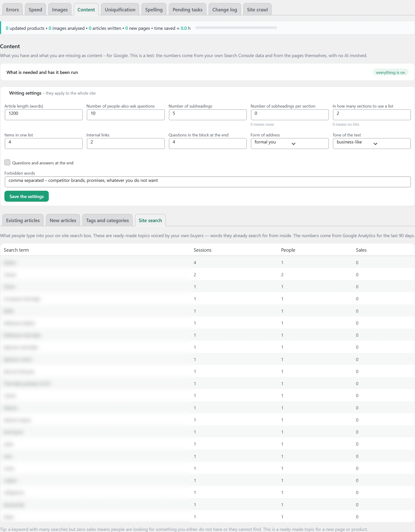This screenshot has width=415, height=532.
Task: Click the Sales column header
Action: point(361,250)
